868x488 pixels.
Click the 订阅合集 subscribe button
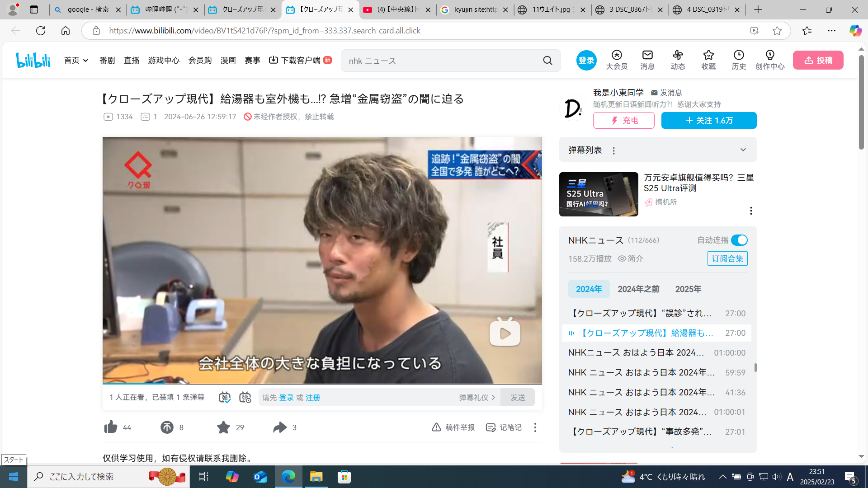727,258
